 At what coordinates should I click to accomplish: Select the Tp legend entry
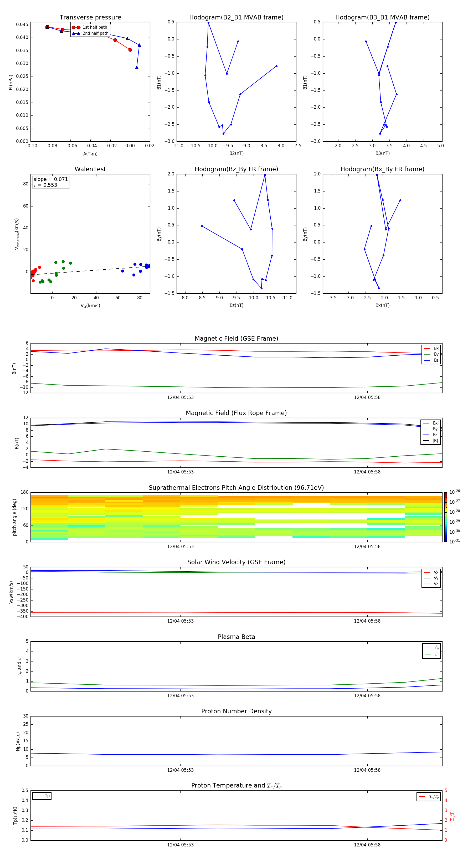click(x=42, y=796)
